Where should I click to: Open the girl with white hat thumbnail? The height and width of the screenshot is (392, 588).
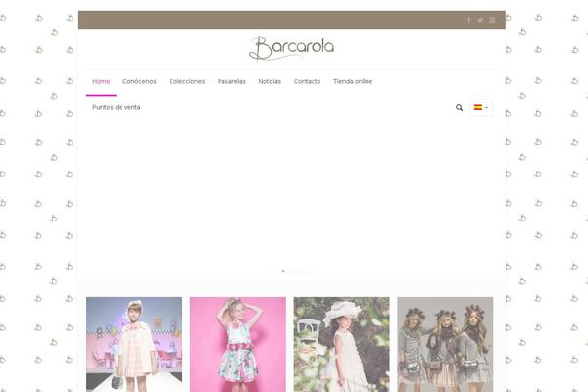(341, 344)
